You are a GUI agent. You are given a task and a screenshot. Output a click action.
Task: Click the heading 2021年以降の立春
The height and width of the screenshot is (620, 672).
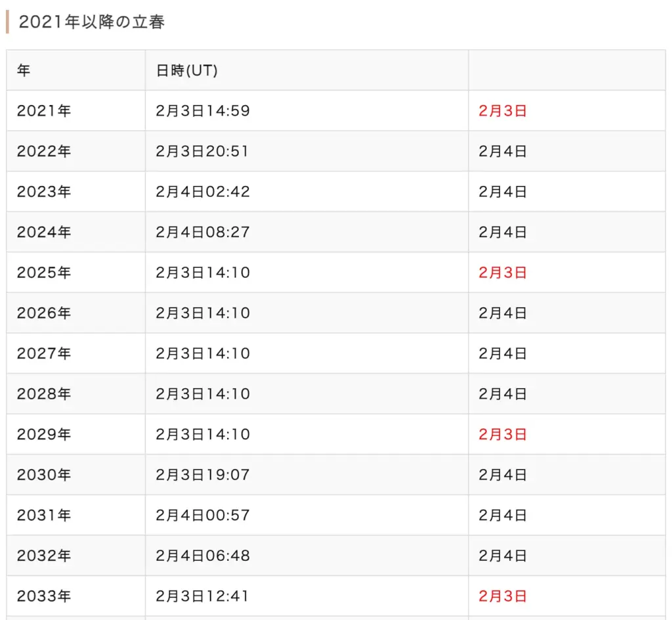(x=92, y=22)
